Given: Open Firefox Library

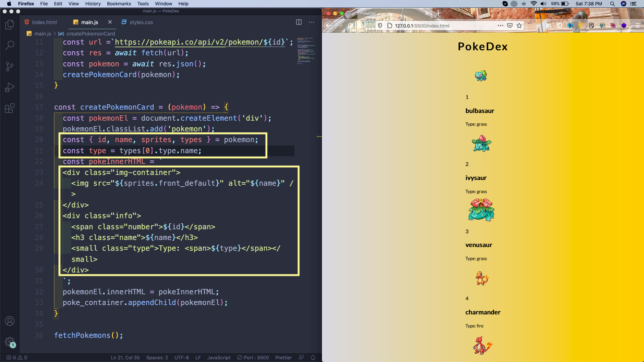Looking at the screenshot, I should (x=549, y=25).
